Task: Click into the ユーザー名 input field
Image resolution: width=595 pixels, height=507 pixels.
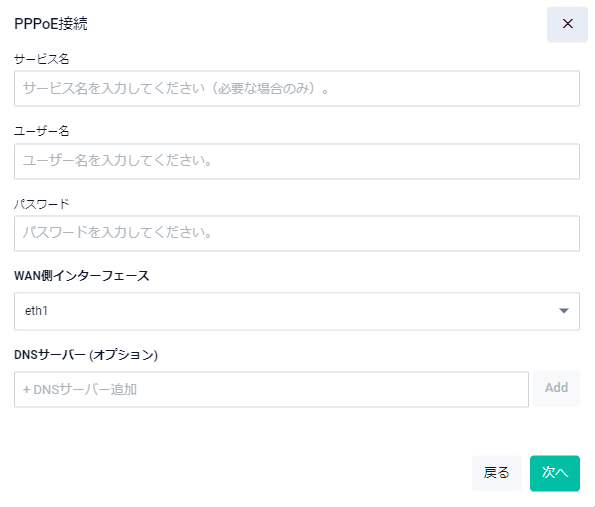Action: [x=297, y=161]
